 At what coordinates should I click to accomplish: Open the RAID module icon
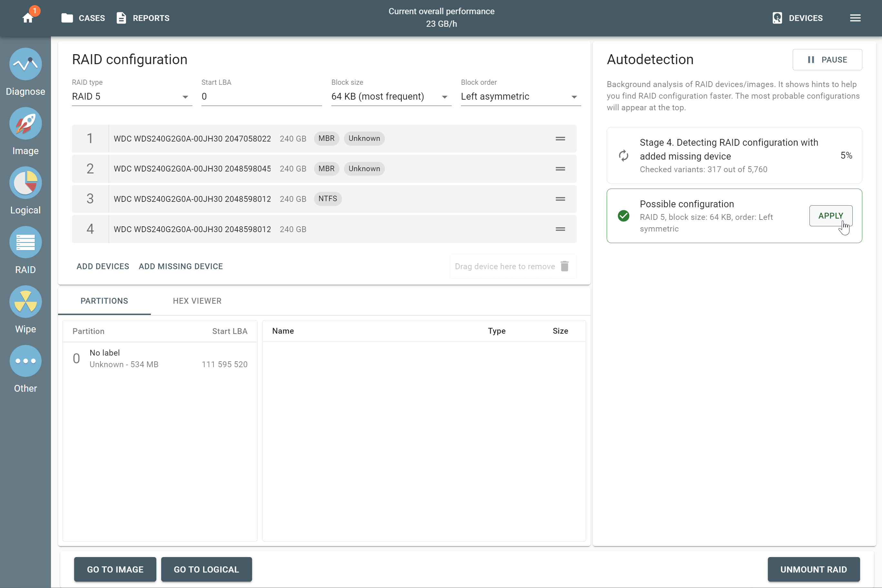click(x=25, y=242)
